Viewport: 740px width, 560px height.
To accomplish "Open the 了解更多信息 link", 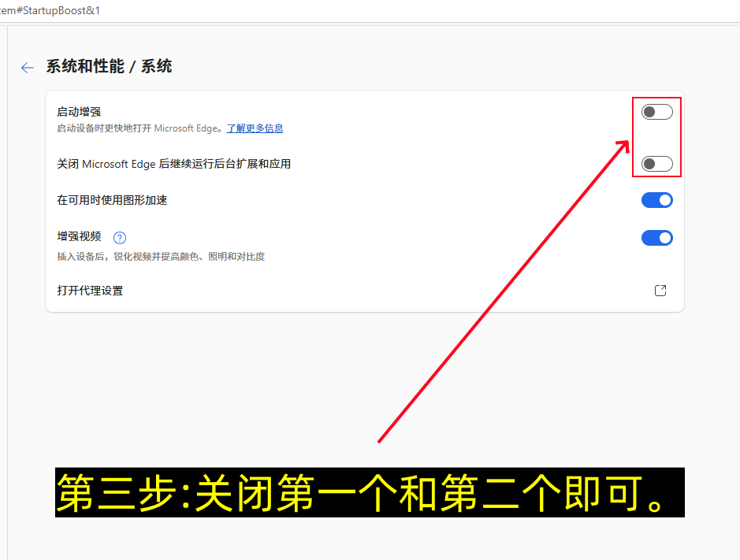I will [254, 128].
